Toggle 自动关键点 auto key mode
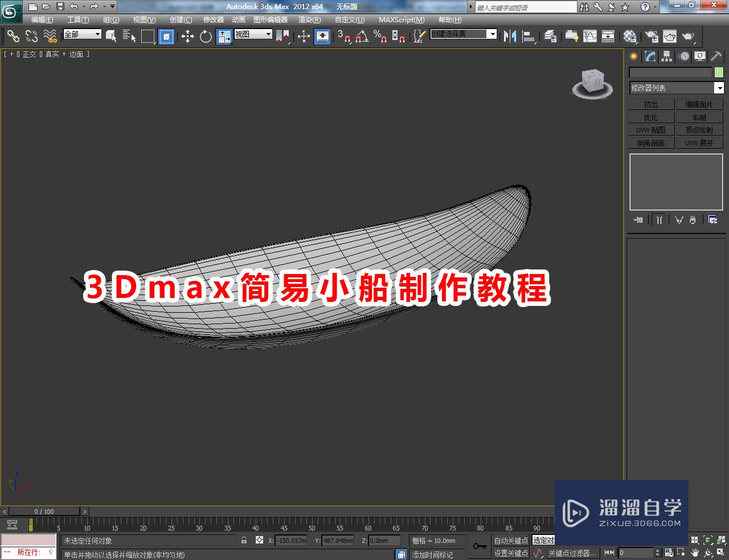This screenshot has width=729, height=560. tap(511, 541)
